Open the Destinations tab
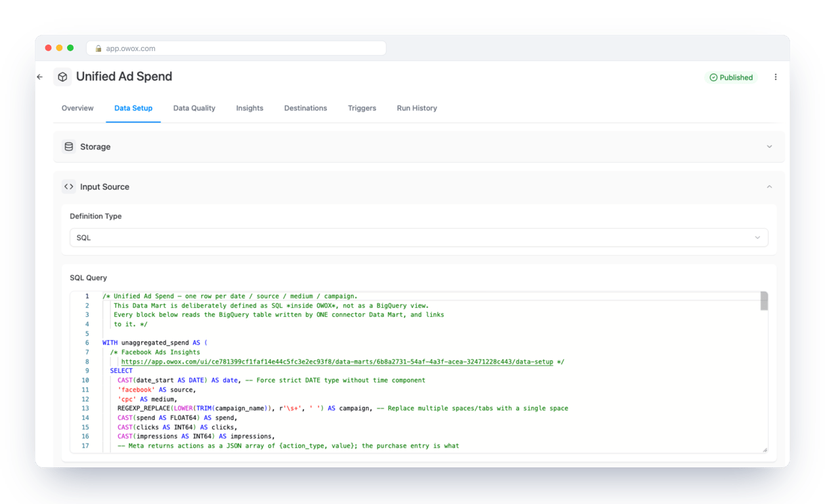Screen dimensions: 825x504 [x=305, y=108]
